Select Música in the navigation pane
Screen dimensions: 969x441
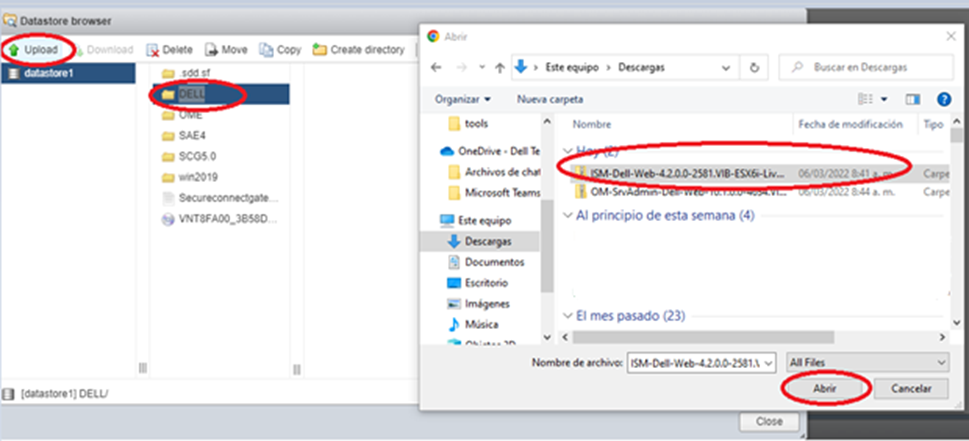point(473,324)
